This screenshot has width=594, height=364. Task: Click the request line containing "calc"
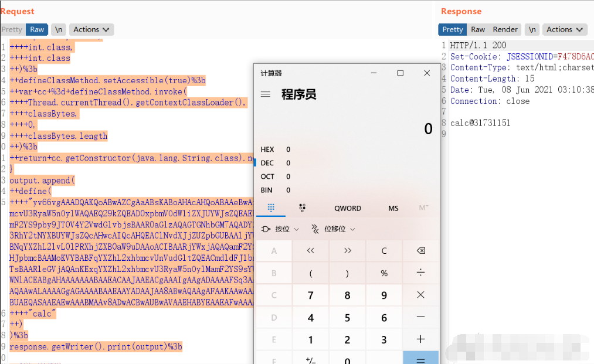pyautogui.click(x=33, y=313)
